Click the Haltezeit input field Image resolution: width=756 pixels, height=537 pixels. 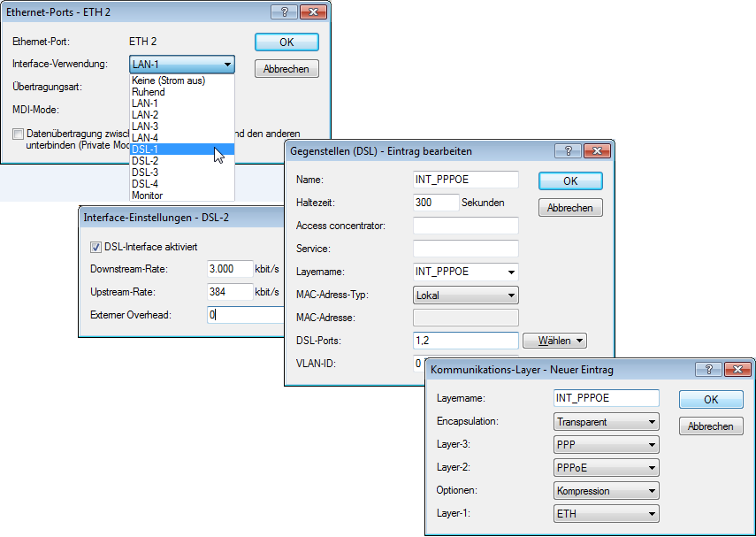pyautogui.click(x=435, y=203)
